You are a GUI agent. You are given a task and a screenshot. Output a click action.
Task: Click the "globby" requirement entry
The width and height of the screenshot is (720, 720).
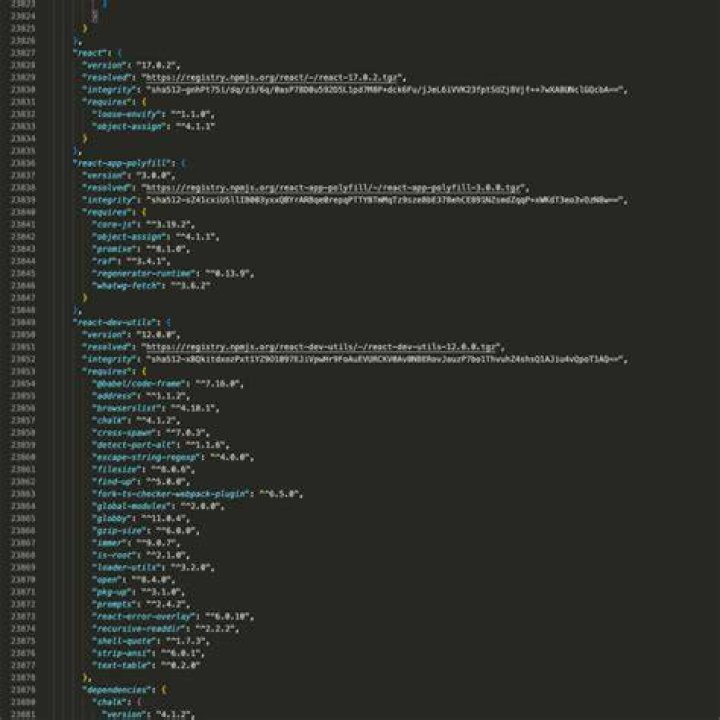(x=141, y=518)
